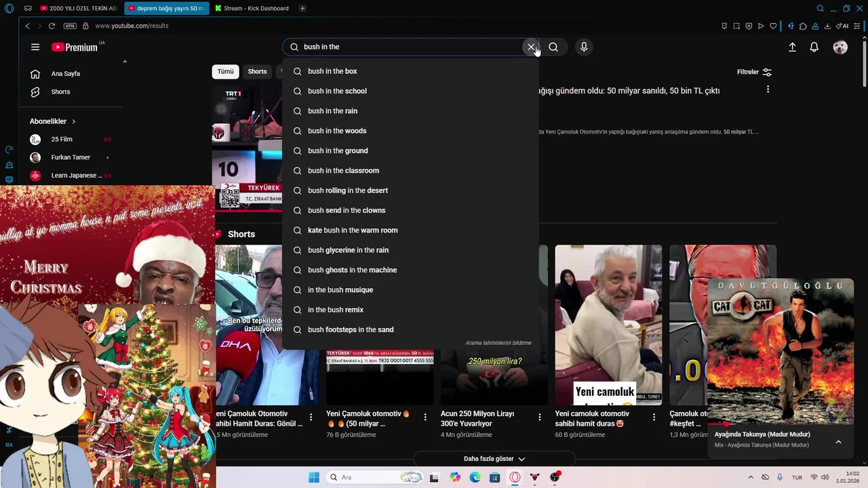
Task: Go to YouTube Premium home logo
Action: coord(75,47)
